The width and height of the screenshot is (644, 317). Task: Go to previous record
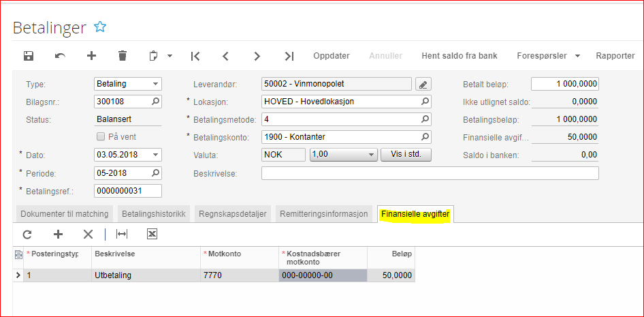225,56
